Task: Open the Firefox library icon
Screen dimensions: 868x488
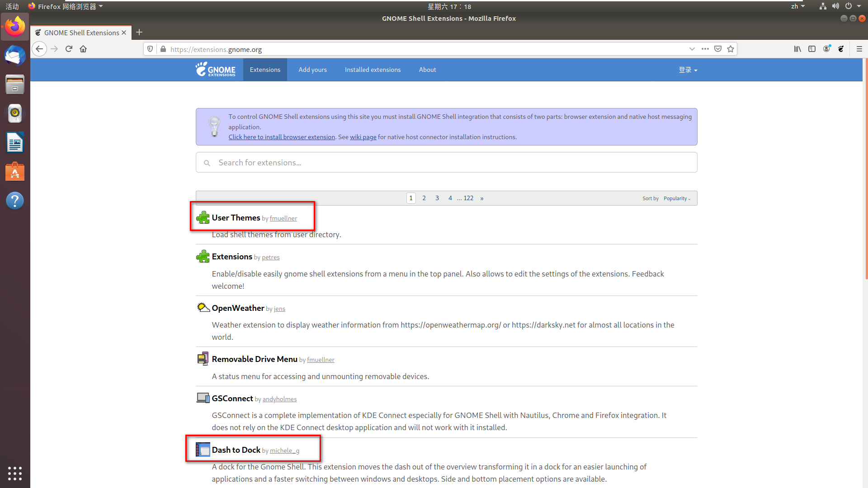Action: 797,49
